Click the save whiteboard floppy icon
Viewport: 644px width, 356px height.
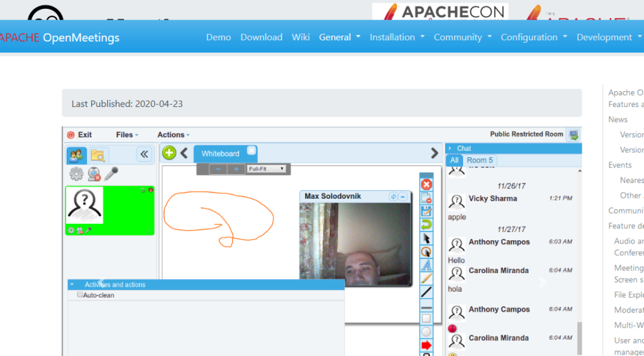click(426, 211)
